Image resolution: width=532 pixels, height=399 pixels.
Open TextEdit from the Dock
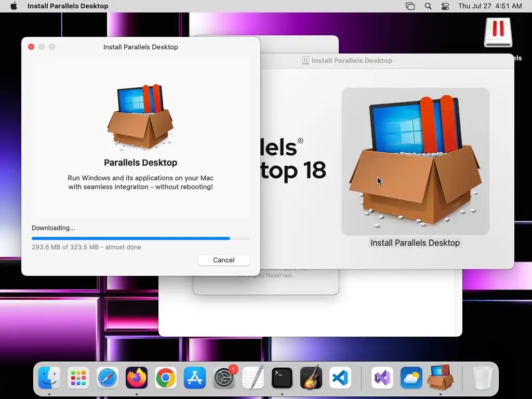pos(253,378)
